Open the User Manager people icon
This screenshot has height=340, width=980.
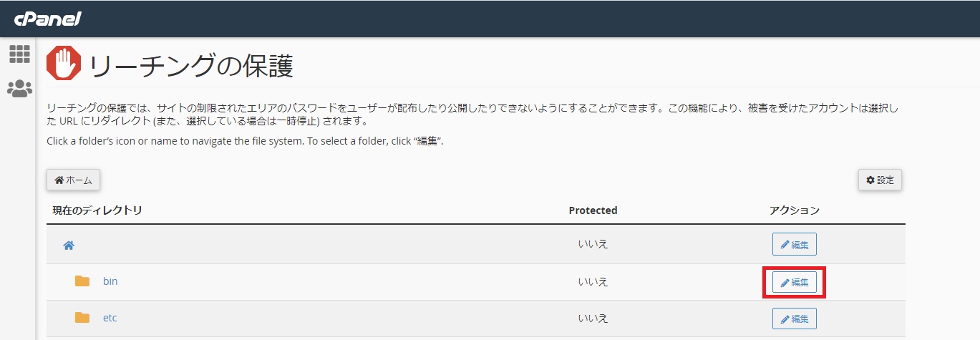point(19,89)
